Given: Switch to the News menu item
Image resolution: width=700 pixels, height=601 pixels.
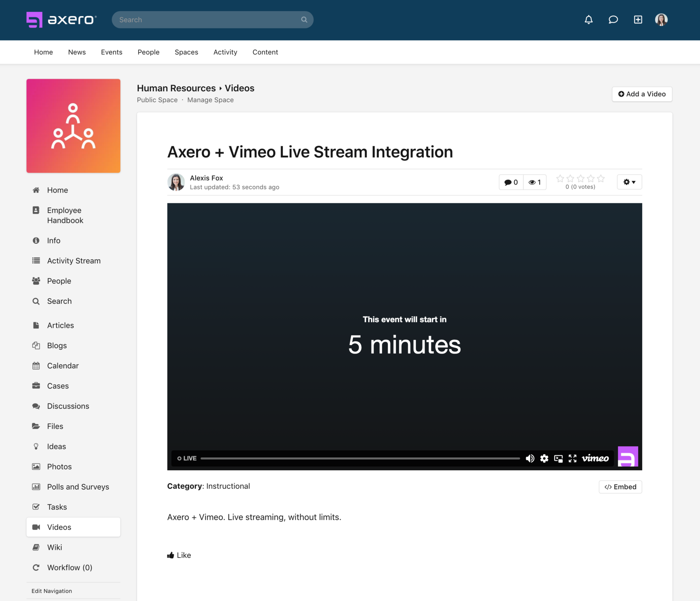Looking at the screenshot, I should coord(77,52).
